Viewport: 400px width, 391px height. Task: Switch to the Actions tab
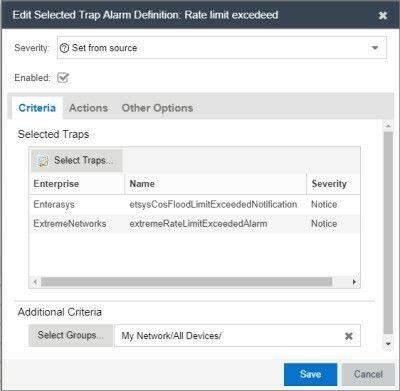pos(88,108)
